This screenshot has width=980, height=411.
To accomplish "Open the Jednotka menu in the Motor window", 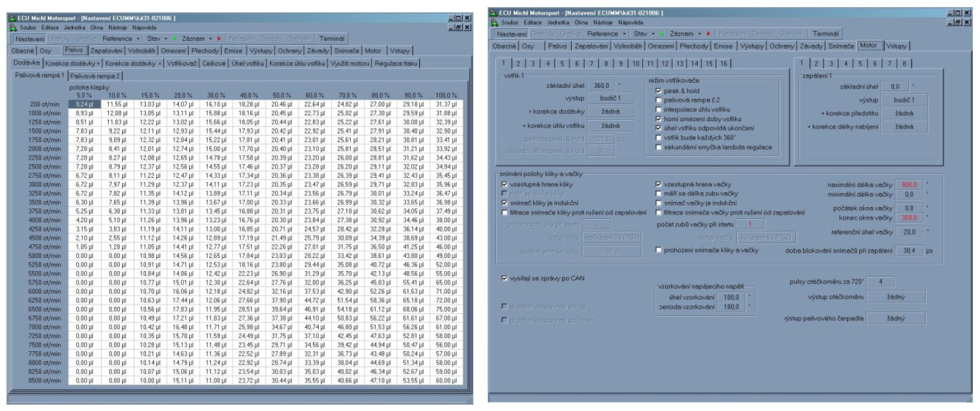I will [x=557, y=23].
